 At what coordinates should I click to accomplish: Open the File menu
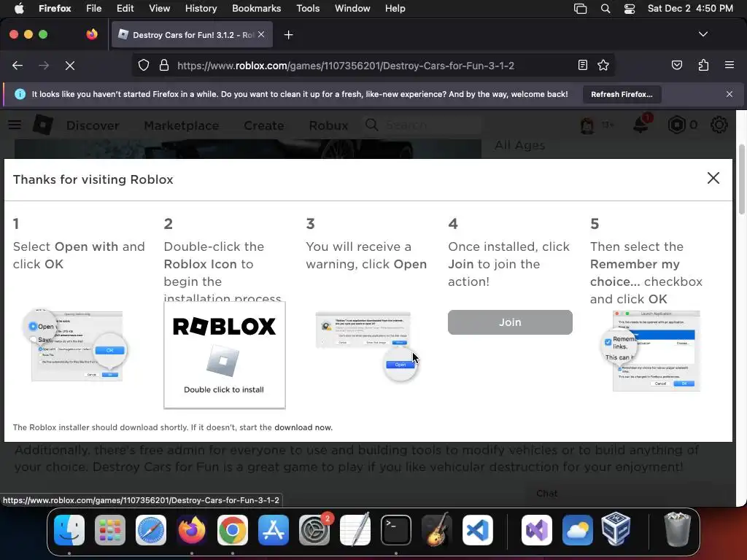coord(94,8)
